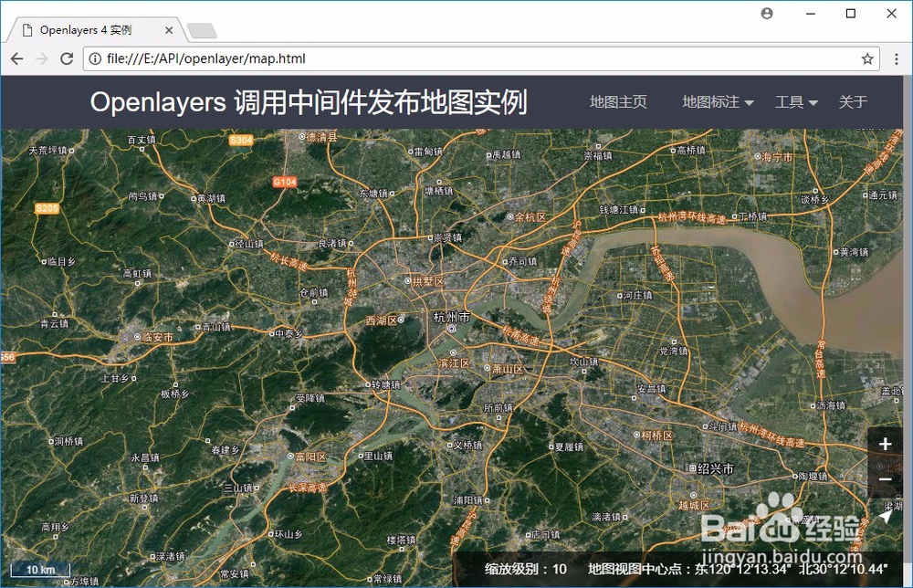Screen dimensions: 913x588
Task: Click the forward navigation arrow
Action: click(x=41, y=58)
